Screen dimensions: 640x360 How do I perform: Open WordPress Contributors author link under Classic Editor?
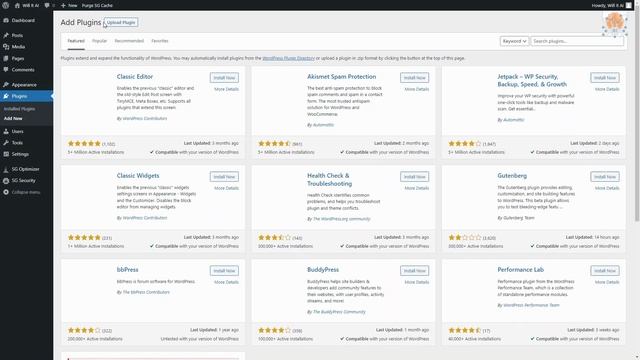click(145, 118)
